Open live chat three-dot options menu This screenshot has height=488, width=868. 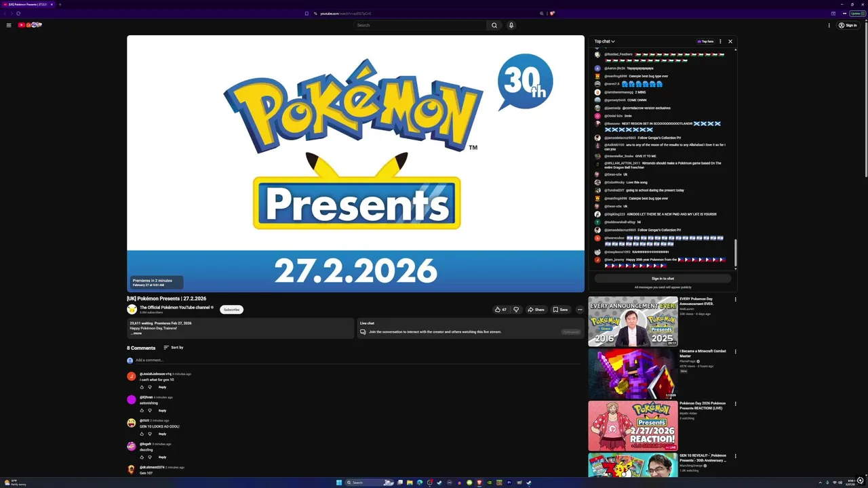(720, 41)
